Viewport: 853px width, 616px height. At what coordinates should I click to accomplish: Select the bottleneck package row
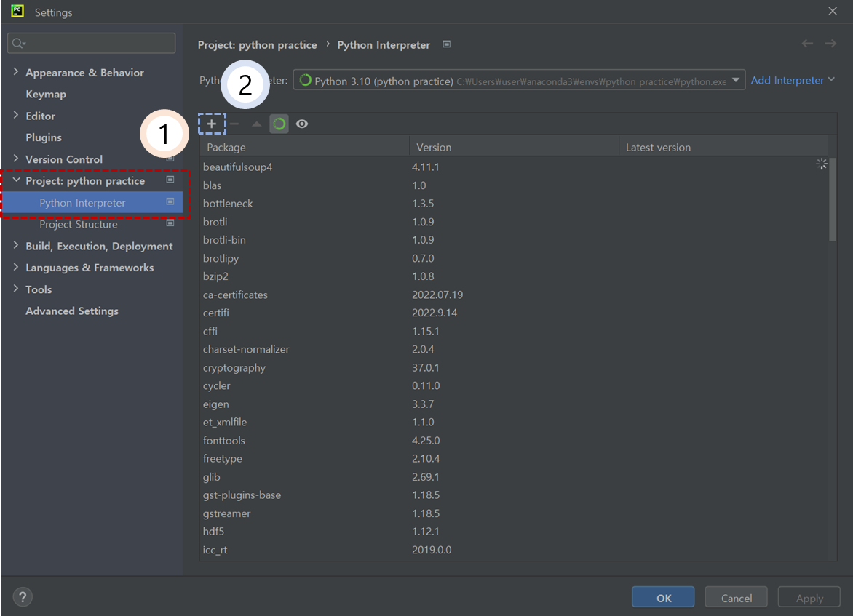tap(514, 204)
